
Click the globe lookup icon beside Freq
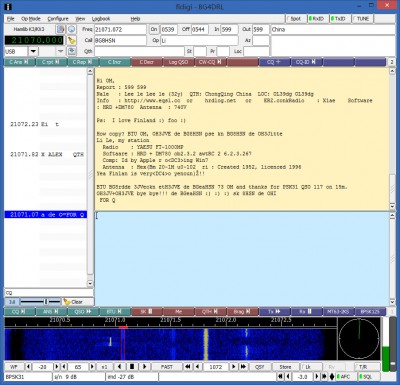pyautogui.click(x=71, y=29)
